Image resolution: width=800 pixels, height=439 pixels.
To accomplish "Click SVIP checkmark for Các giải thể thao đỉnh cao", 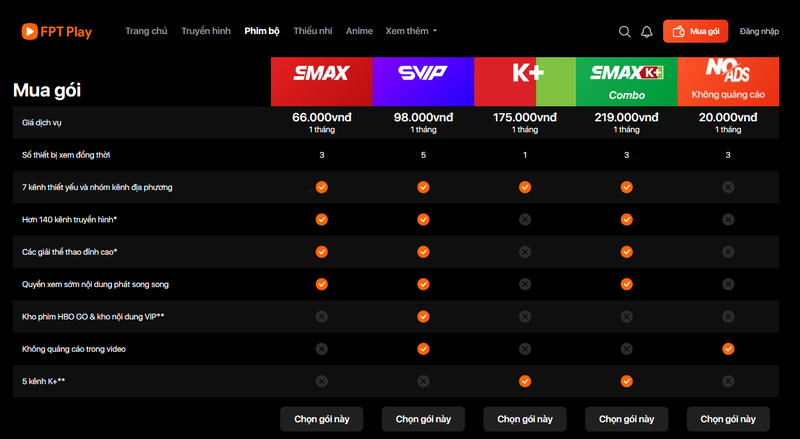I will 423,252.
